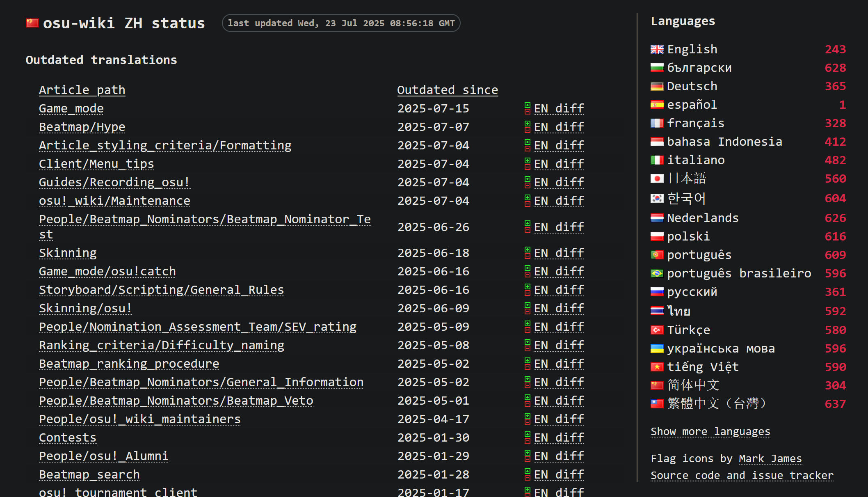Click the bahasa Indonesia flag icon

point(657,142)
